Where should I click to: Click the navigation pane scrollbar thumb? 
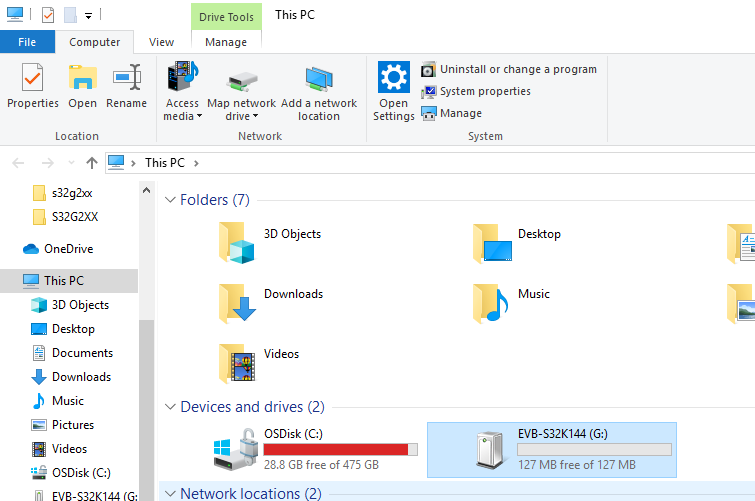[146, 409]
